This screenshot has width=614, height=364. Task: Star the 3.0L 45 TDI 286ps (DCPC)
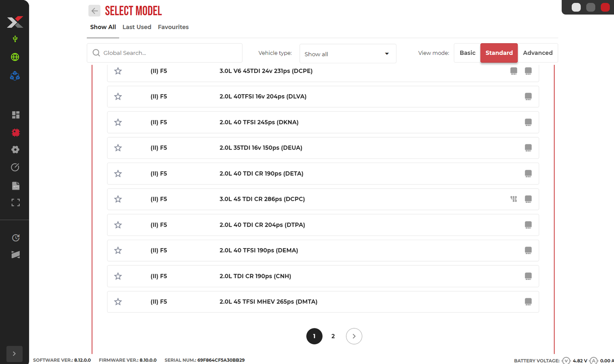pyautogui.click(x=118, y=199)
